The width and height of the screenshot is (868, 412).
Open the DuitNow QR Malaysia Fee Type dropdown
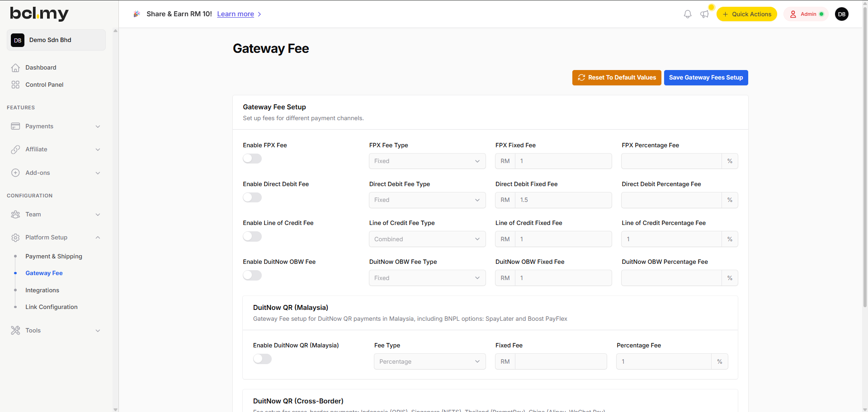(429, 361)
